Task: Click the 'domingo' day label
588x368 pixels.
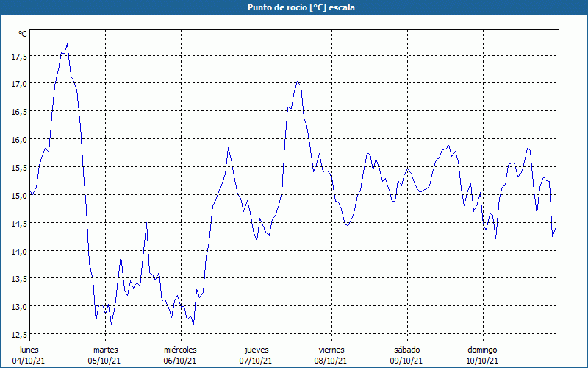Action: coord(482,350)
